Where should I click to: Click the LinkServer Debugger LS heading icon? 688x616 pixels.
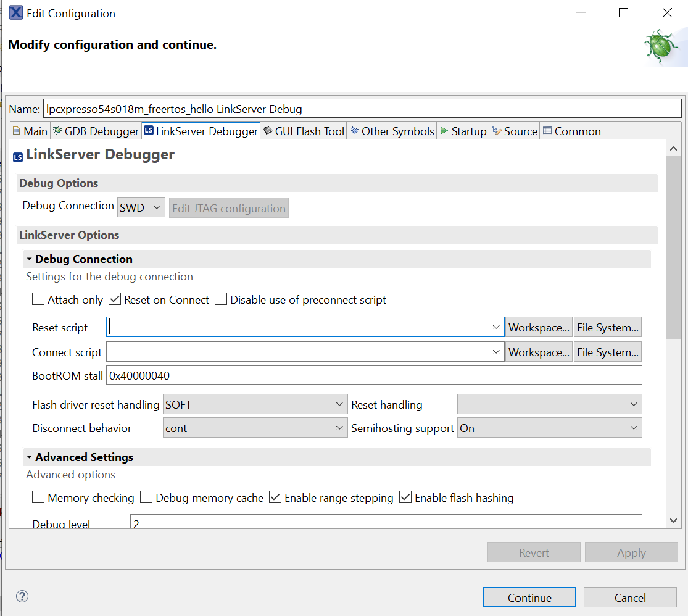pyautogui.click(x=18, y=156)
